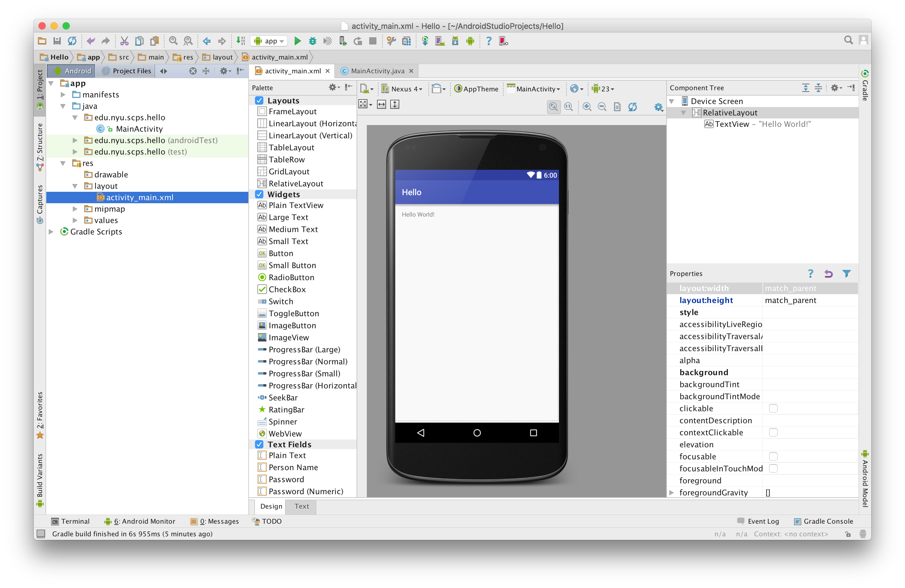The image size is (905, 588).
Task: Open the Gradle Console
Action: click(x=823, y=521)
